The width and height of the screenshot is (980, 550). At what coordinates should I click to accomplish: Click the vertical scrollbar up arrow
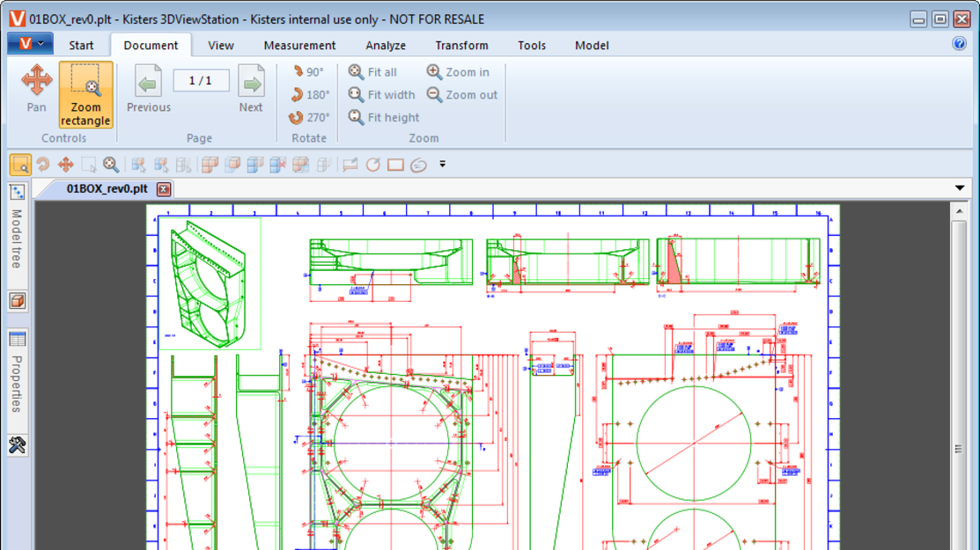pos(959,211)
